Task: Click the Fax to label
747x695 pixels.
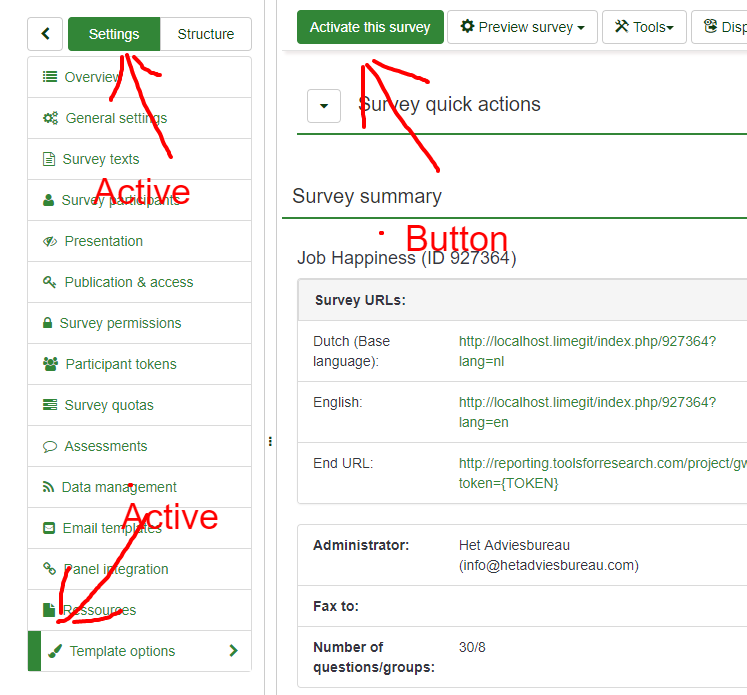Action: point(336,606)
